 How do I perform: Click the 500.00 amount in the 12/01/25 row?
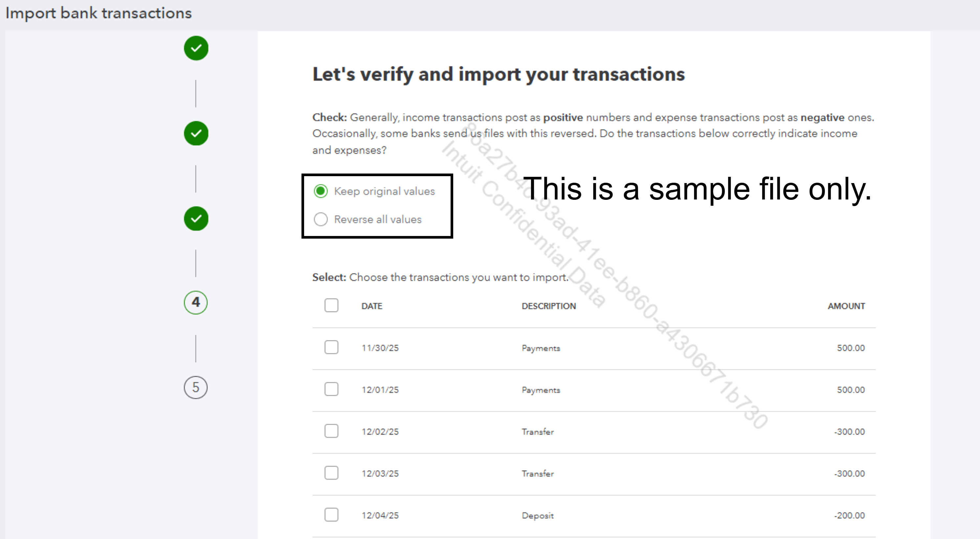(x=851, y=390)
